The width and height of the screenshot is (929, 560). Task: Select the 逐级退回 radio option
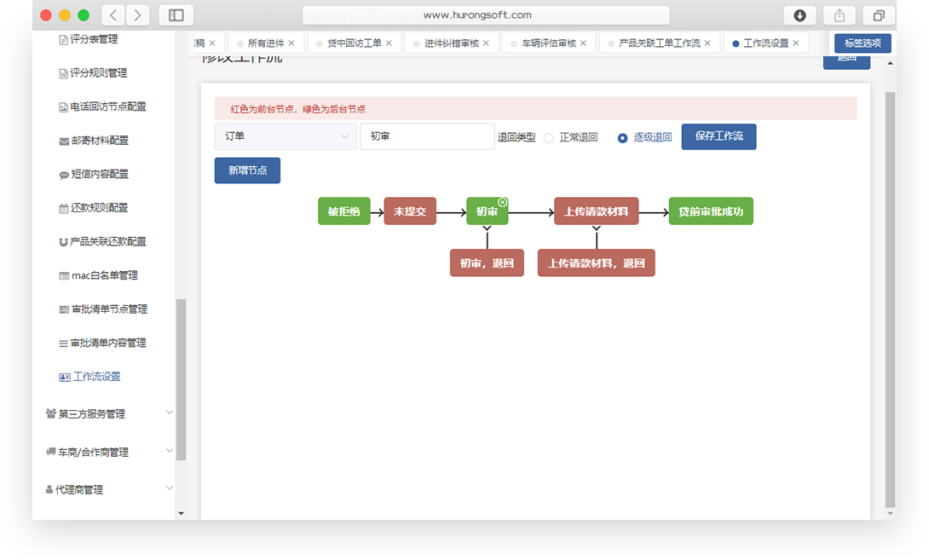pyautogui.click(x=622, y=138)
